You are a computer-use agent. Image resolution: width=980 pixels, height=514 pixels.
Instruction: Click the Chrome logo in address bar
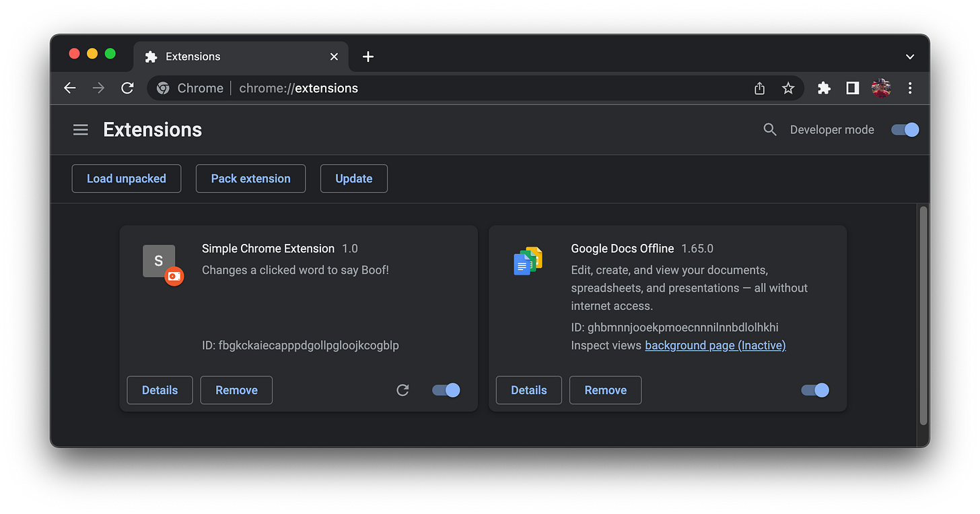click(x=163, y=88)
